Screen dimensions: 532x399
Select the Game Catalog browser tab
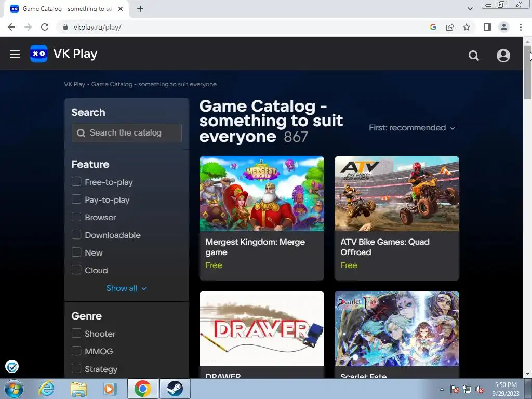coord(66,9)
